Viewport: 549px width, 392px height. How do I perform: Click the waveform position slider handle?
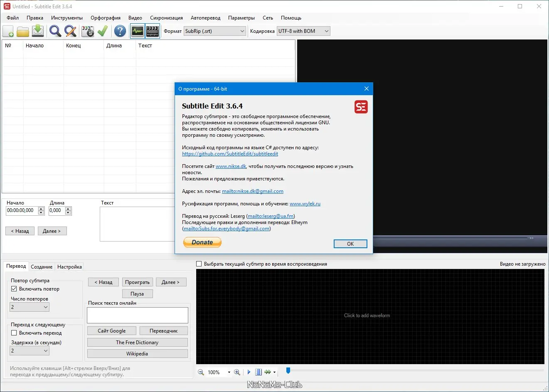pos(288,370)
